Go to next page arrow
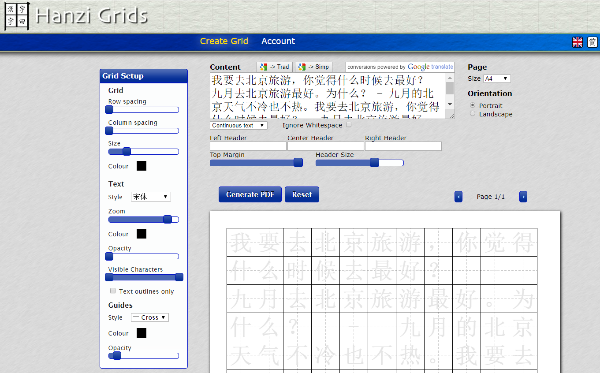 pyautogui.click(x=523, y=197)
